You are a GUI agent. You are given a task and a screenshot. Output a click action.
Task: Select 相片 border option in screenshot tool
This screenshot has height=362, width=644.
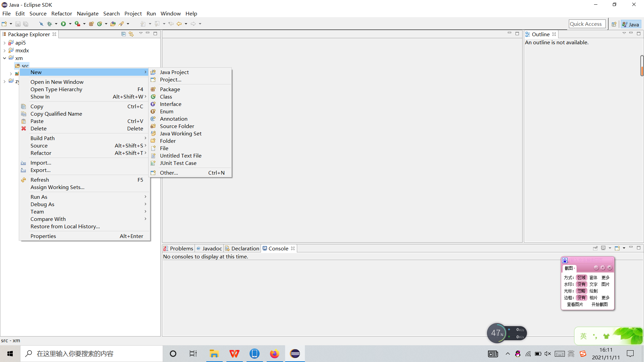pyautogui.click(x=593, y=298)
